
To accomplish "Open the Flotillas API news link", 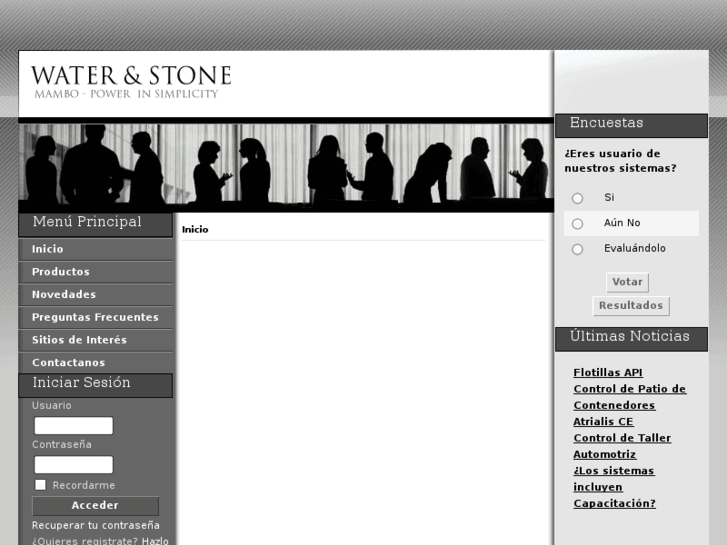I will pos(608,372).
